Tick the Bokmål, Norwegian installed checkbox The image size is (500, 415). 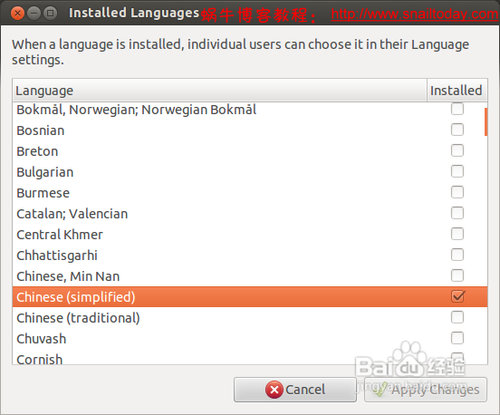click(x=457, y=109)
